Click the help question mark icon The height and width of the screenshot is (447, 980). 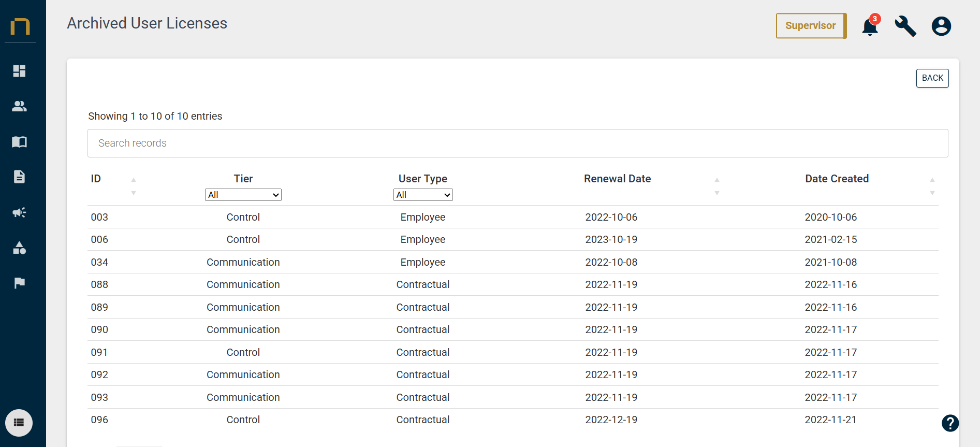pyautogui.click(x=950, y=423)
